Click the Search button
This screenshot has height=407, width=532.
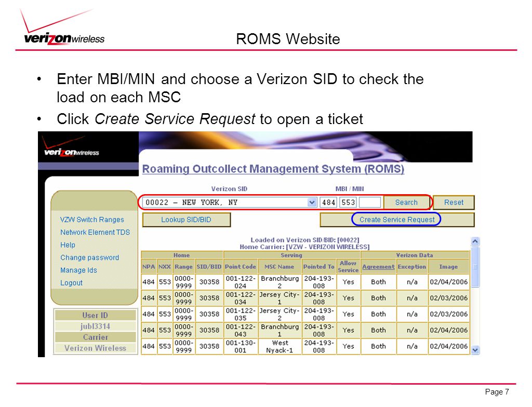tap(406, 202)
